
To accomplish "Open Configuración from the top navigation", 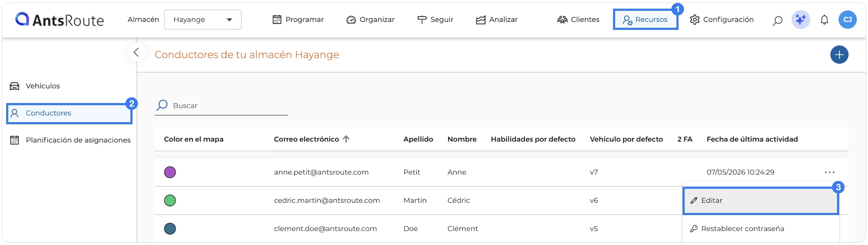I will click(721, 19).
